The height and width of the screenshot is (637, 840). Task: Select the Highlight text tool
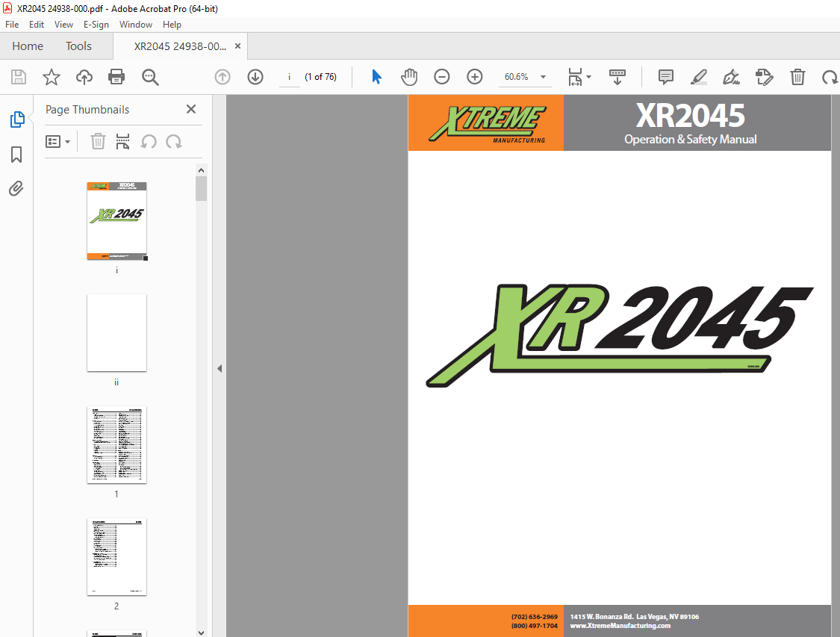pyautogui.click(x=699, y=77)
